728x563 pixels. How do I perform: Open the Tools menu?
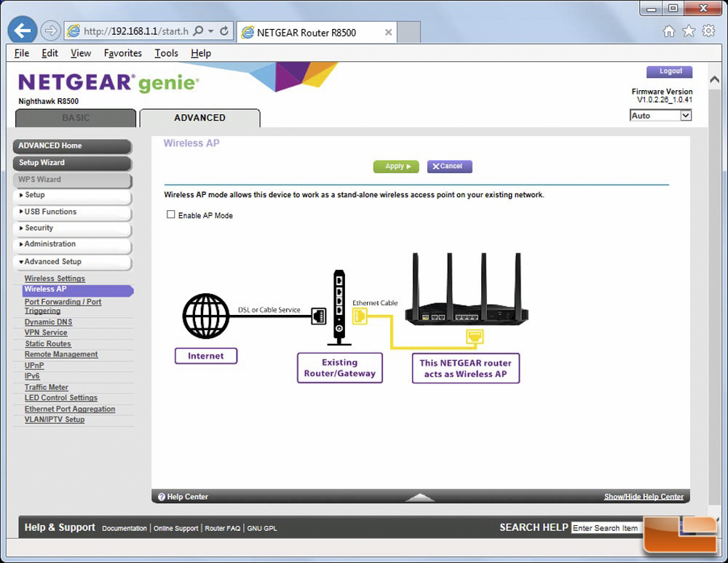pyautogui.click(x=166, y=53)
